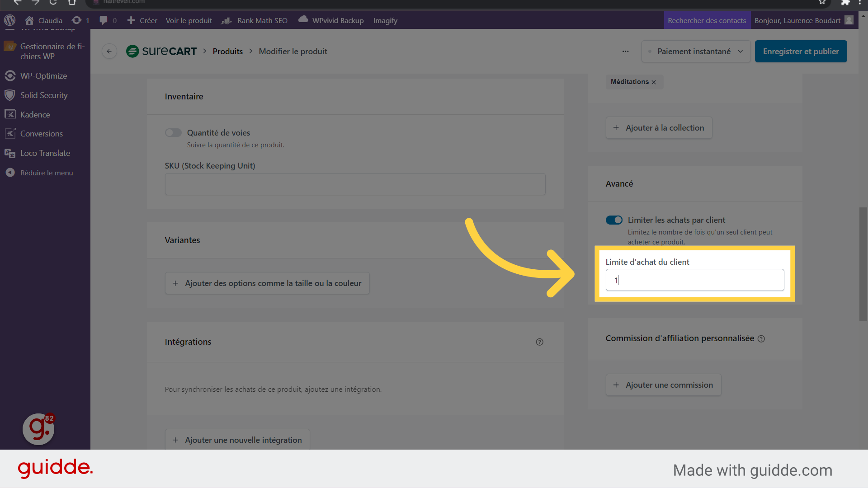The height and width of the screenshot is (488, 868).
Task: Toggle Limiter les achats par client switch
Action: point(614,220)
